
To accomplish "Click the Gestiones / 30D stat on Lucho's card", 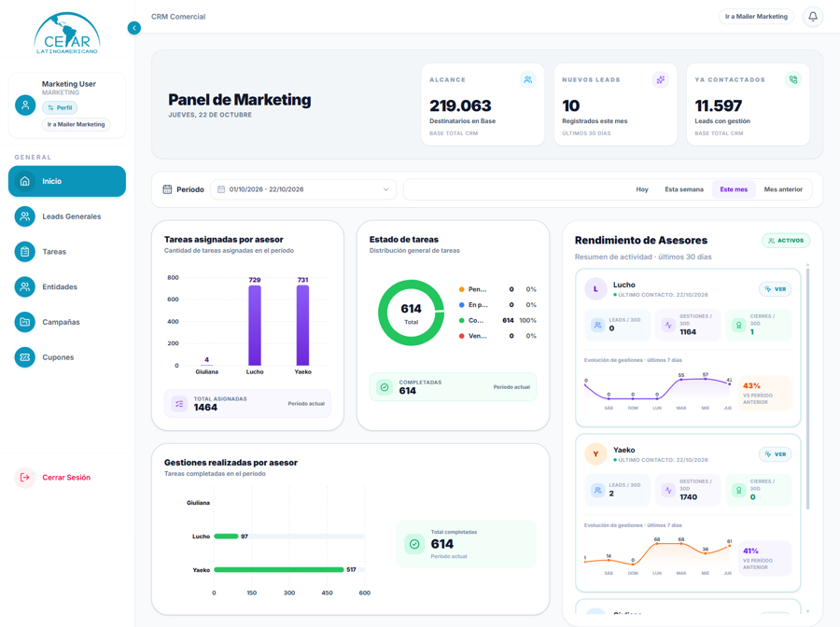I will [x=688, y=325].
